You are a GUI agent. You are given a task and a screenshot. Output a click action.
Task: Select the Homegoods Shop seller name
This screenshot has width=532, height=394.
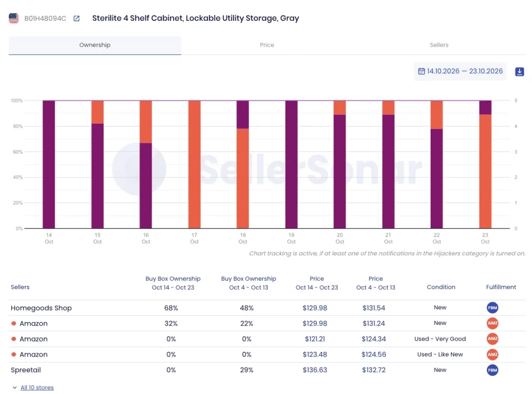(x=41, y=308)
